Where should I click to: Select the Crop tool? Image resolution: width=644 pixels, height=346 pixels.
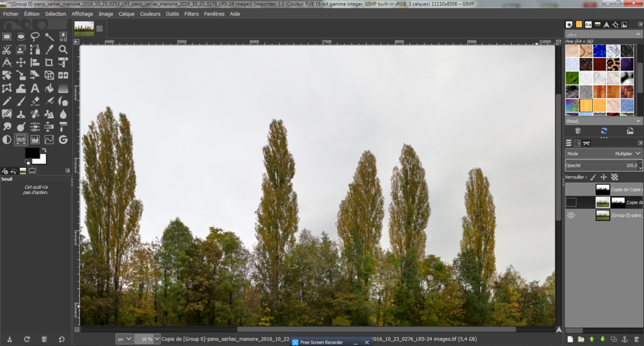coord(49,62)
